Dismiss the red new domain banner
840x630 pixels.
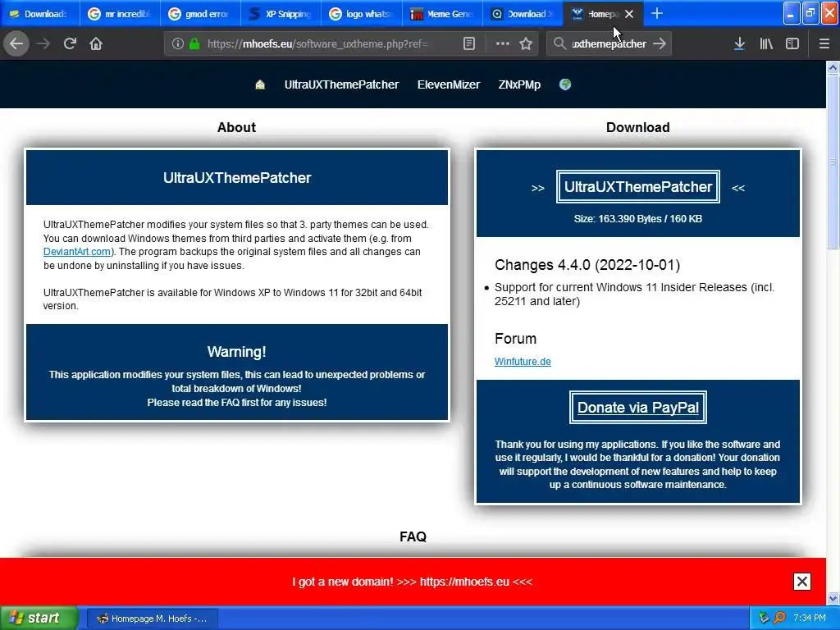[802, 582]
